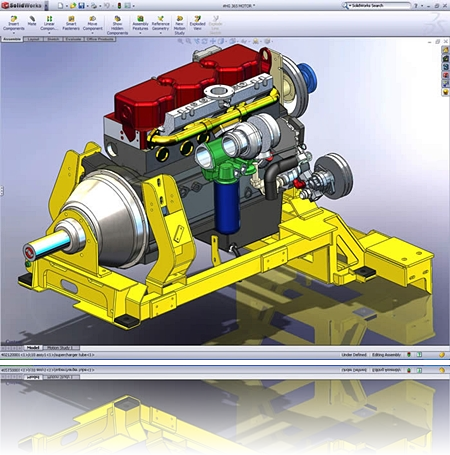Open the red fourth icon in task pane
The width and height of the screenshot is (450, 455).
[446, 75]
